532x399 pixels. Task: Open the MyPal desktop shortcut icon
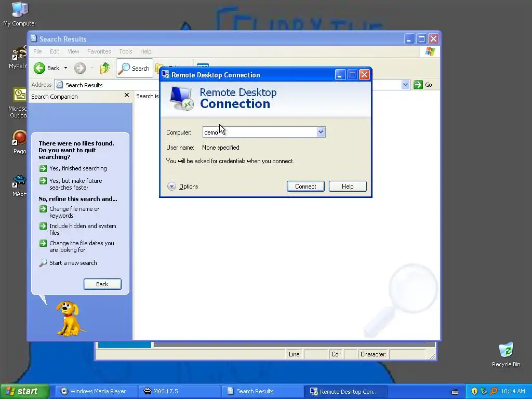coord(19,57)
